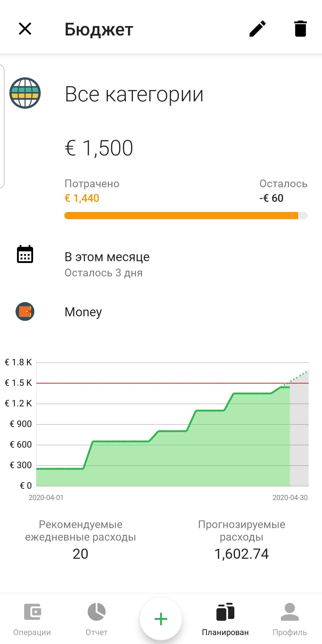
Task: Open the Операции tab
Action: click(x=32, y=619)
